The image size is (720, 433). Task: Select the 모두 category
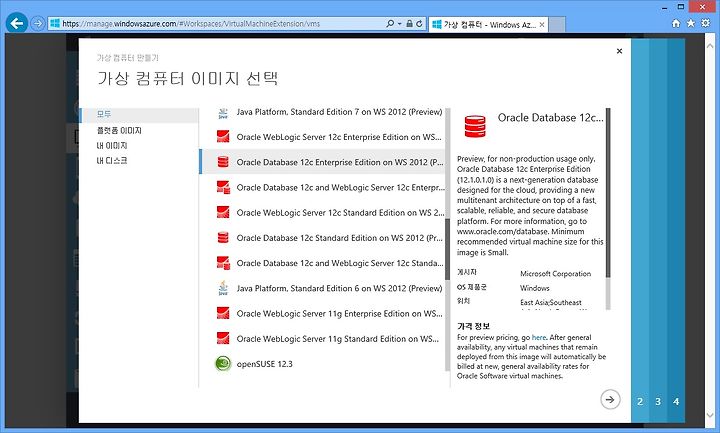pos(139,114)
